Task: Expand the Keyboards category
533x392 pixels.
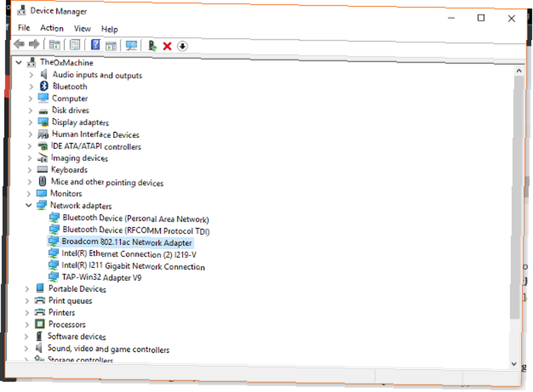Action: [x=29, y=170]
